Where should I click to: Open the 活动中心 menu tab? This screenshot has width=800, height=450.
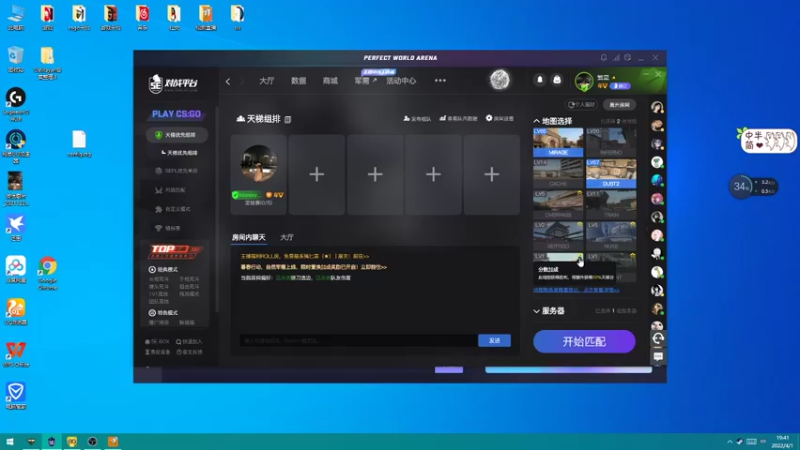click(401, 81)
